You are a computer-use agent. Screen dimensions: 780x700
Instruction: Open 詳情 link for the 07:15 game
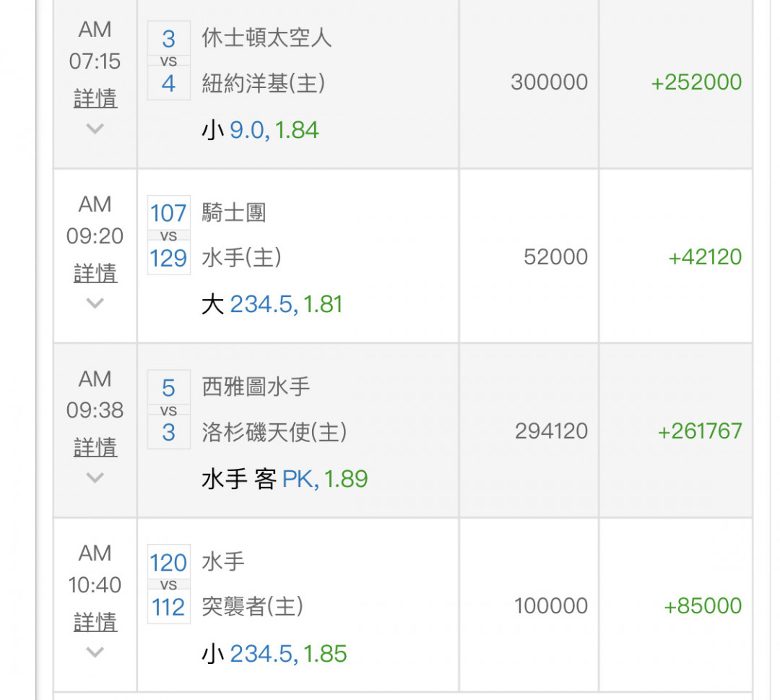(x=95, y=98)
